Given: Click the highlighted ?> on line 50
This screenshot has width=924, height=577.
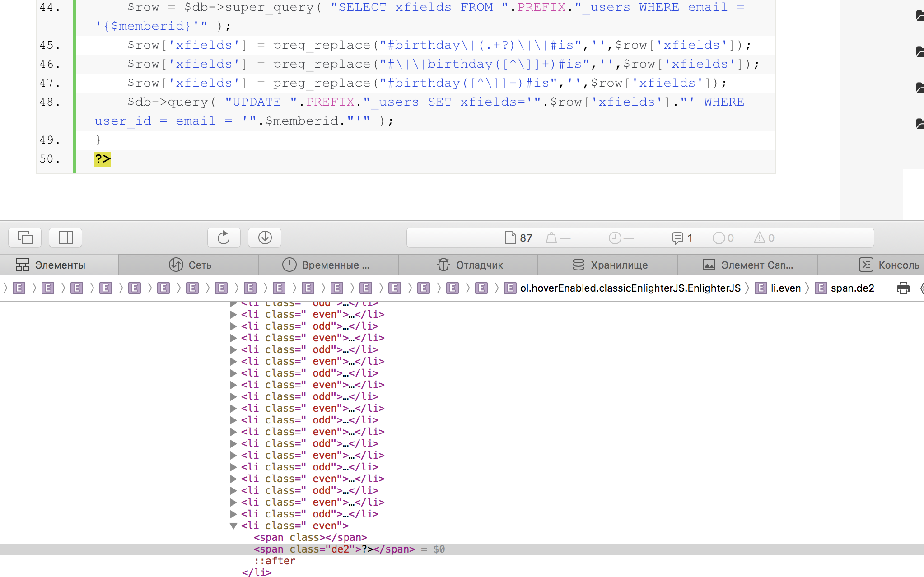Looking at the screenshot, I should (x=103, y=159).
